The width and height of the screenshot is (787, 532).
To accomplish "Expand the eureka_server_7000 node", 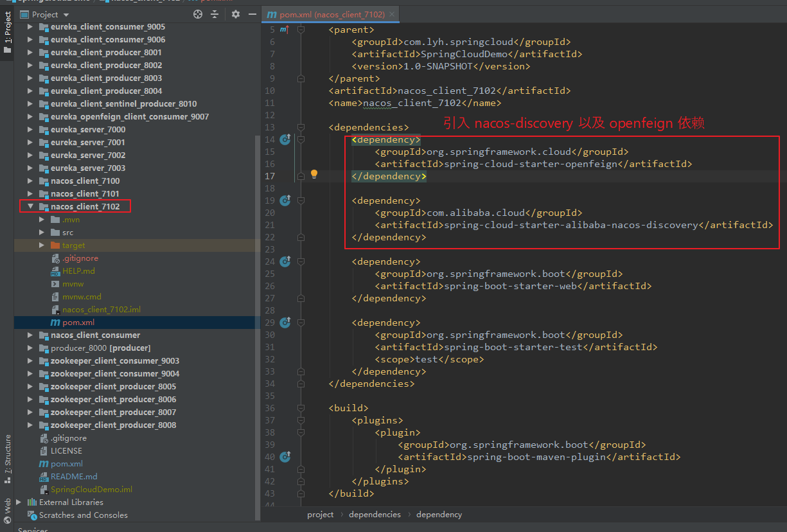I will coord(30,129).
